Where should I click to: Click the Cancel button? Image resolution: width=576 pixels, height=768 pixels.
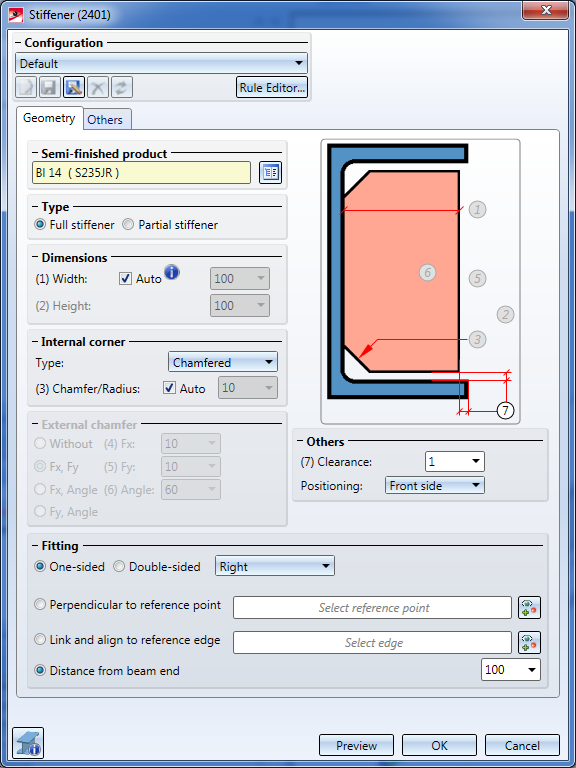[x=522, y=745]
